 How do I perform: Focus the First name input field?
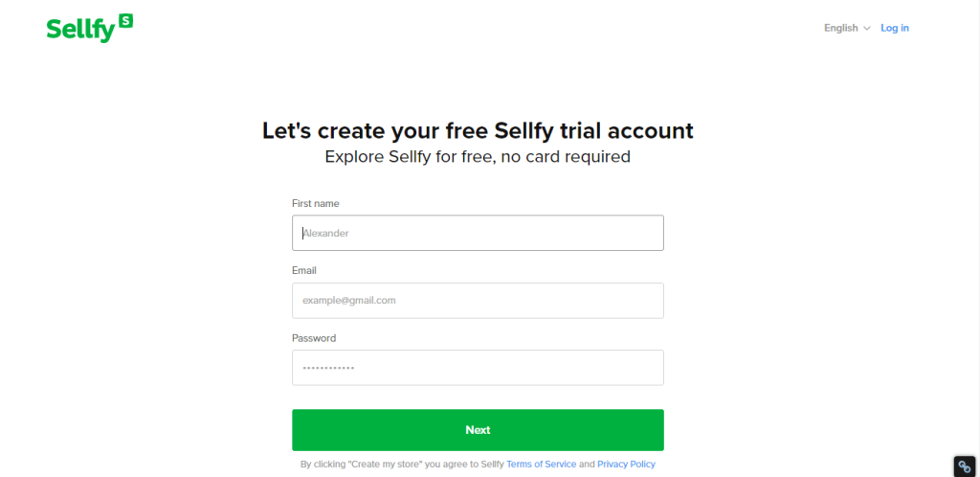[x=478, y=233]
